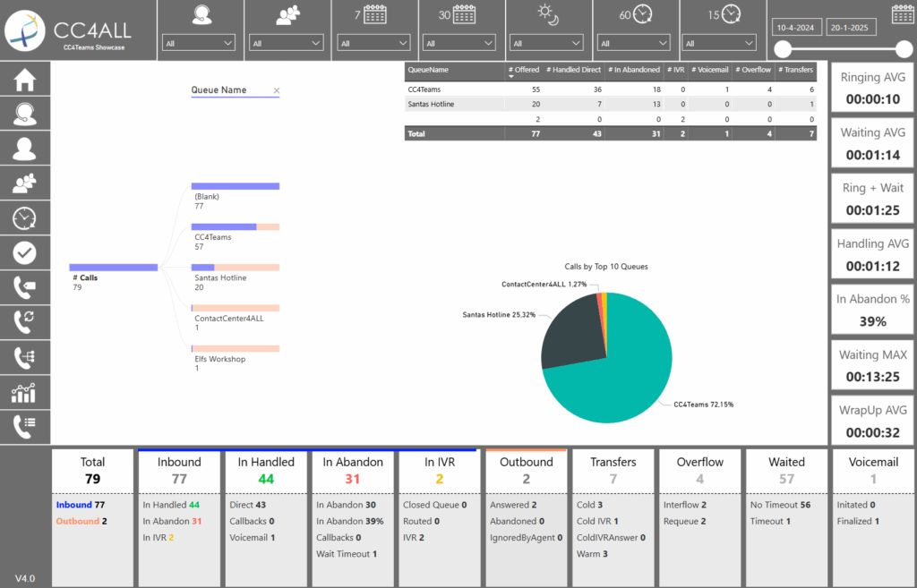Open the phone call list page in the sidebar
The image size is (917, 588).
click(25, 427)
